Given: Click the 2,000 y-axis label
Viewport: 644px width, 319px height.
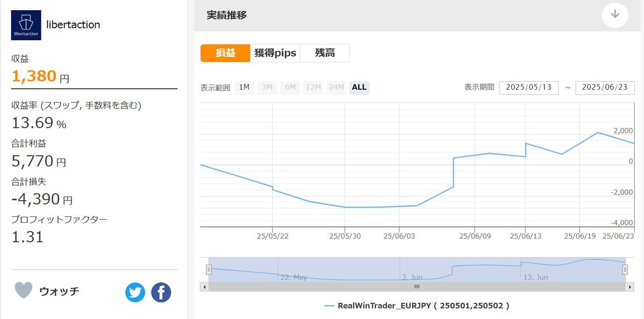Looking at the screenshot, I should tap(623, 130).
